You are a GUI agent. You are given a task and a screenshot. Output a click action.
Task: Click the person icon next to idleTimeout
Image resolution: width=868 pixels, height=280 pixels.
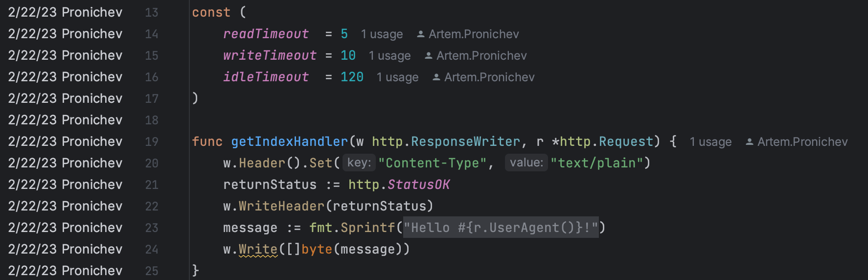[x=436, y=77]
